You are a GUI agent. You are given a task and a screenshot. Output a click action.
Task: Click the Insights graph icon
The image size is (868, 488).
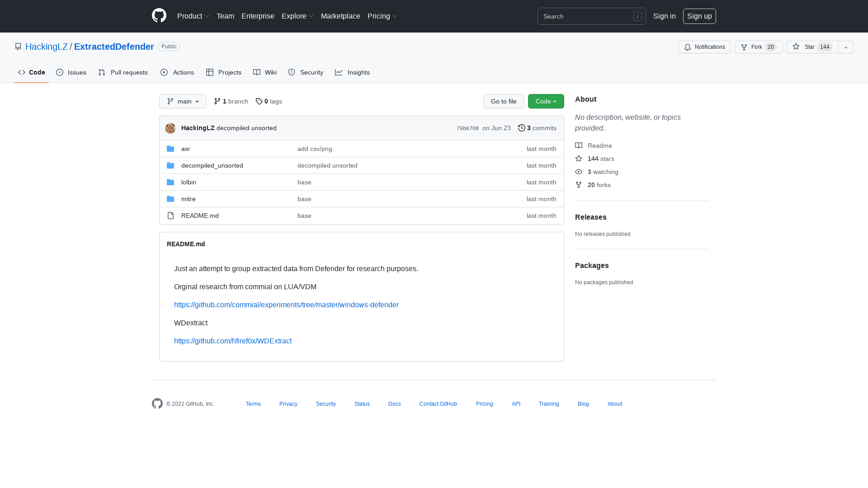click(x=339, y=72)
